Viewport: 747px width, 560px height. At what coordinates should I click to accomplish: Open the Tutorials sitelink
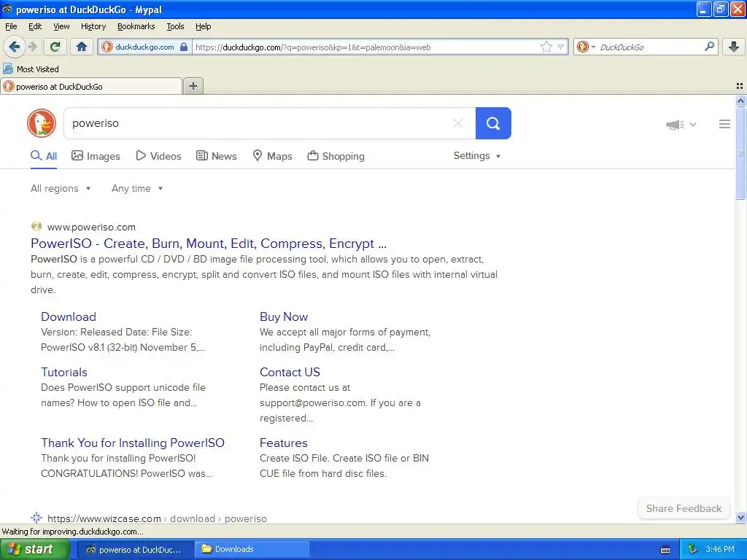click(64, 372)
